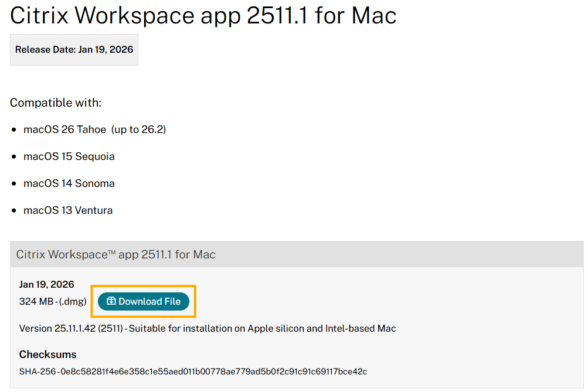This screenshot has width=588, height=392.
Task: Click the Download File button
Action: click(x=144, y=301)
